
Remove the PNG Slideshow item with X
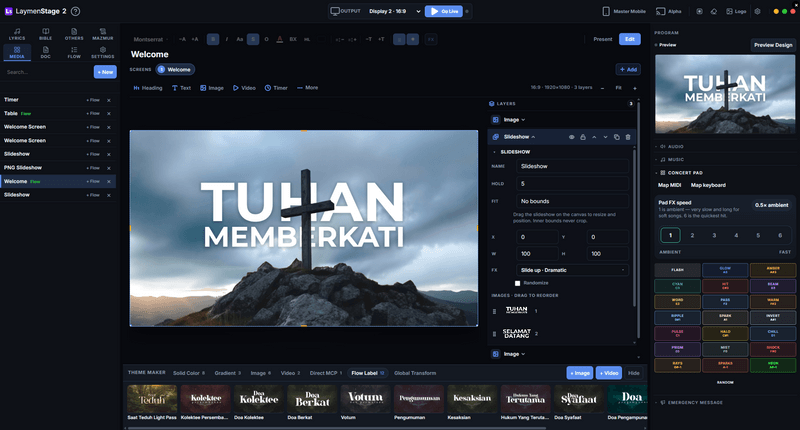109,168
